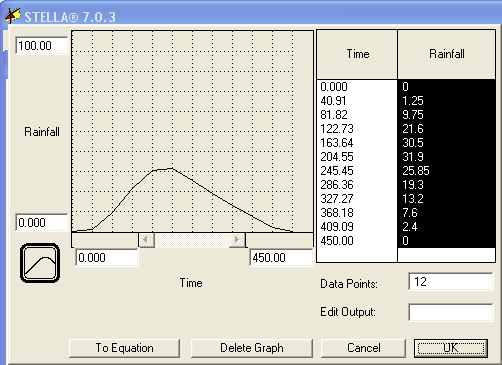Click the Time column header

pos(357,54)
